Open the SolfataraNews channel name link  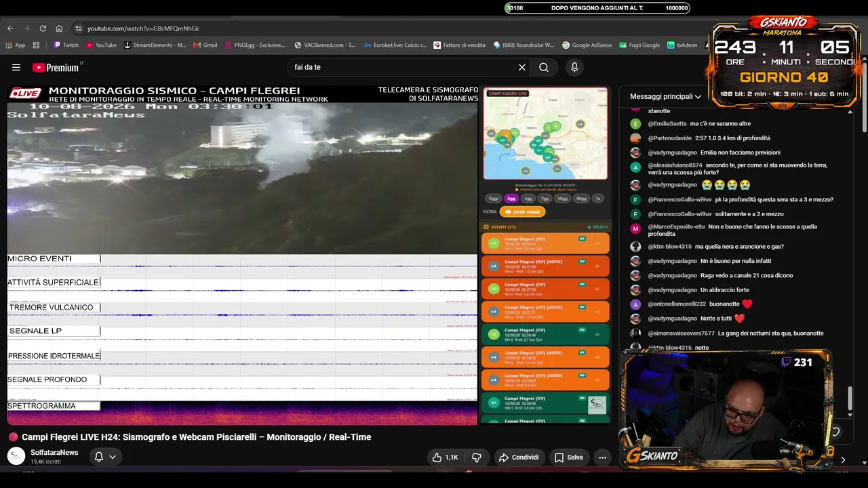click(x=54, y=452)
